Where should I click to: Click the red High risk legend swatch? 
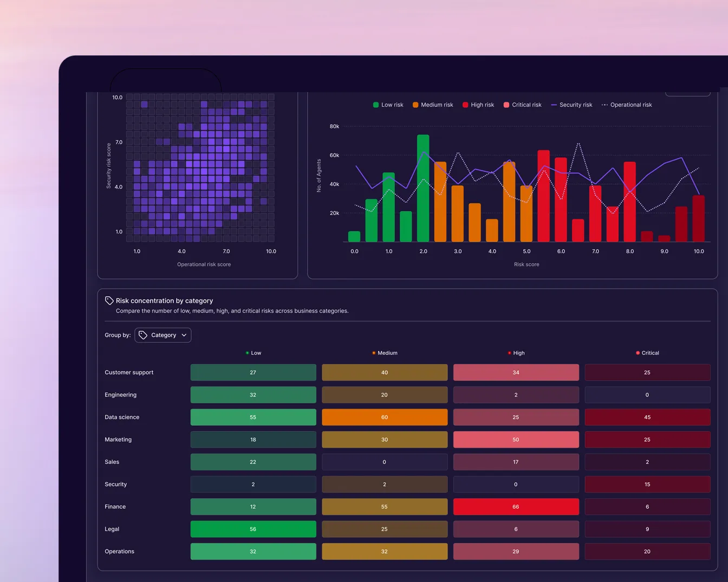pos(465,105)
